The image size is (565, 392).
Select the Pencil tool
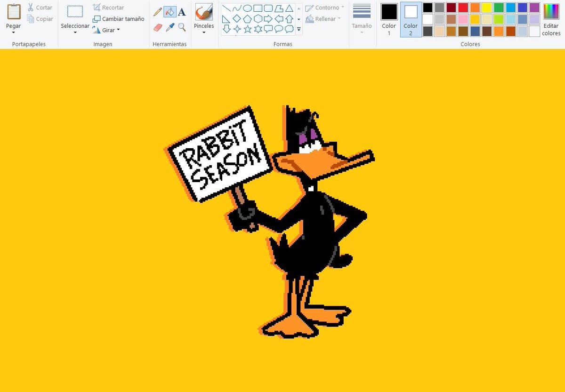pyautogui.click(x=158, y=12)
